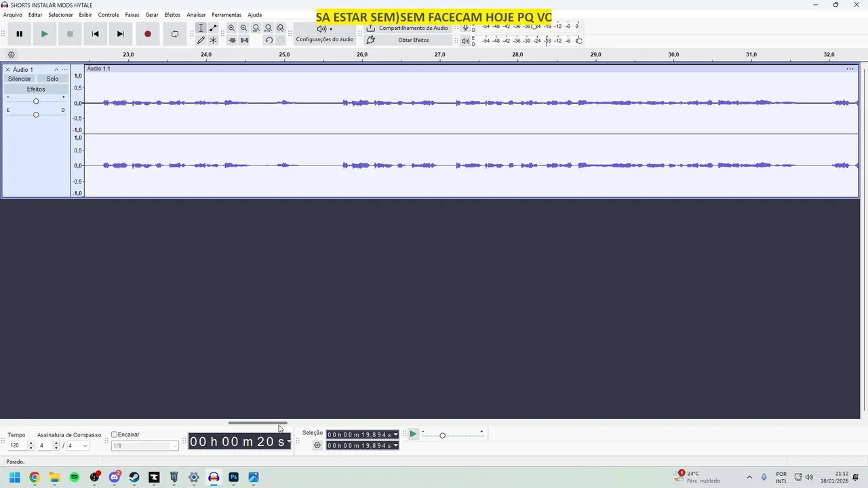868x488 pixels.
Task: Open the Arquivo menu
Action: (13, 15)
